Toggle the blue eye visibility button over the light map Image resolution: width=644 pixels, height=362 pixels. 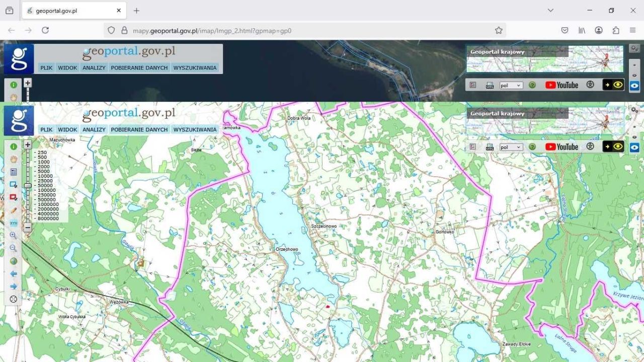click(x=634, y=147)
